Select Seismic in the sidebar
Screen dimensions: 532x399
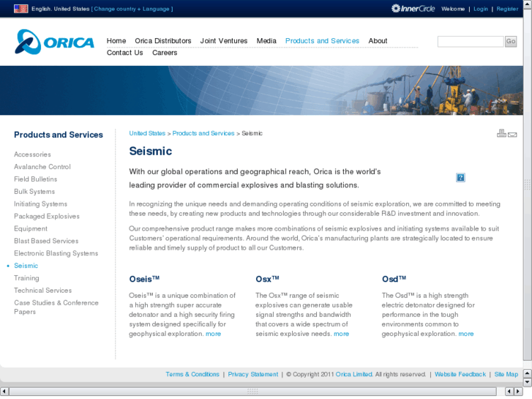[x=26, y=266]
